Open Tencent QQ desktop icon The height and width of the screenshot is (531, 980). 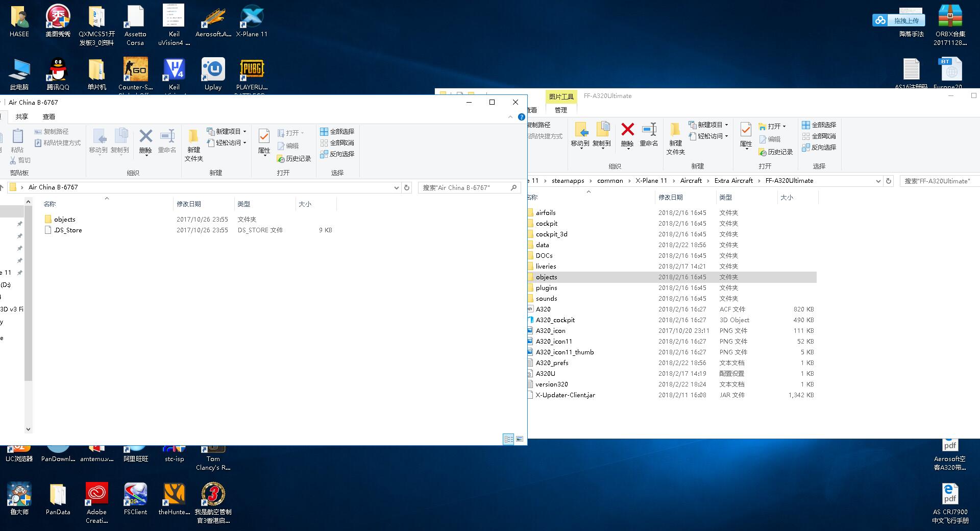point(58,74)
